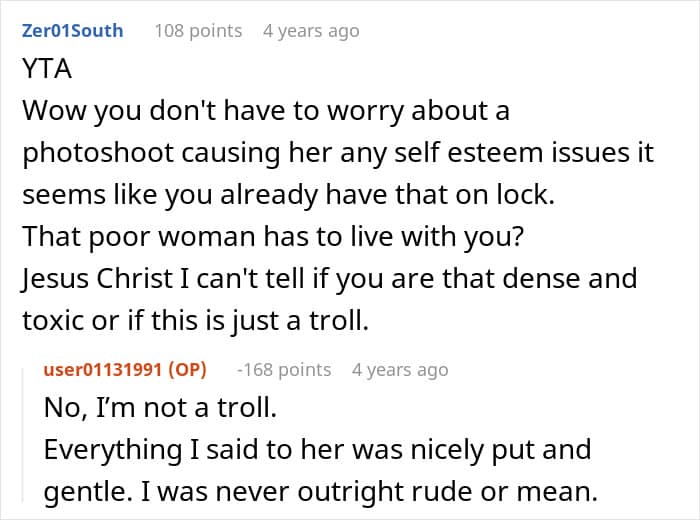700x520 pixels.
Task: Click the words 'Jesus Christ'
Action: click(x=97, y=279)
